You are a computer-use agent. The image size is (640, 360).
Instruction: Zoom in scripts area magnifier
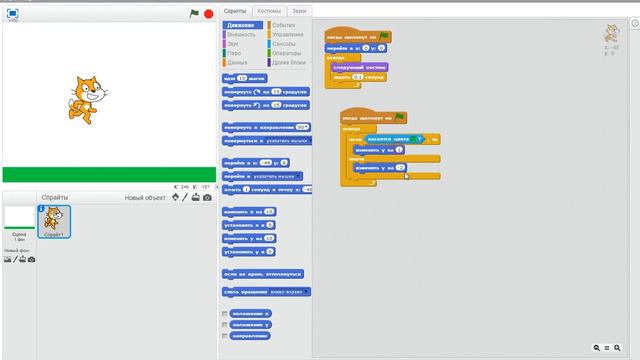tap(617, 348)
